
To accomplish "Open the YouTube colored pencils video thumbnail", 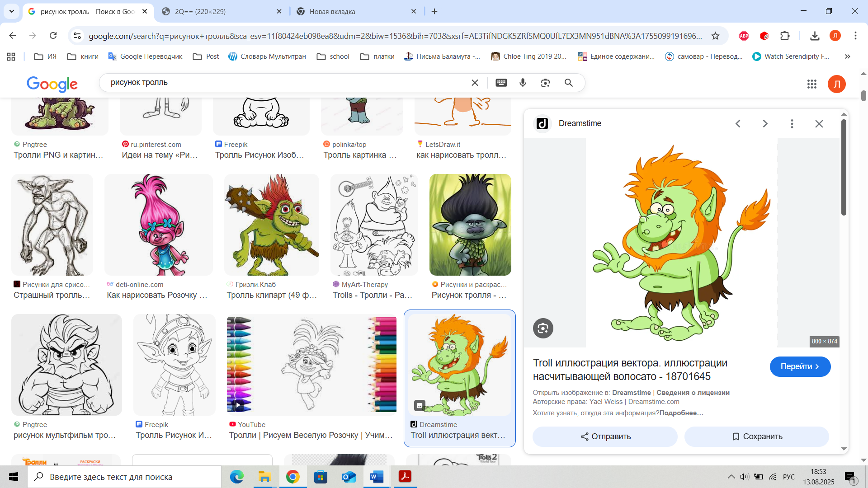I will tap(312, 365).
